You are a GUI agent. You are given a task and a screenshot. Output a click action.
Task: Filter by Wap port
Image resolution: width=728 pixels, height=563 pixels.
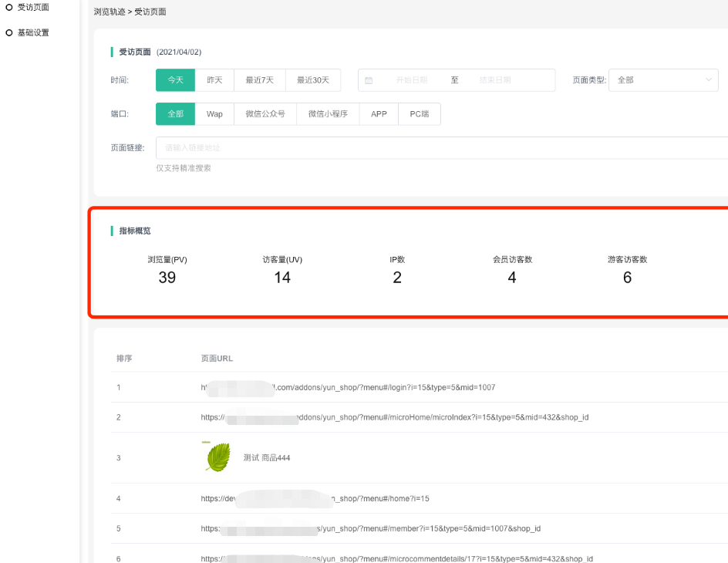(x=214, y=114)
